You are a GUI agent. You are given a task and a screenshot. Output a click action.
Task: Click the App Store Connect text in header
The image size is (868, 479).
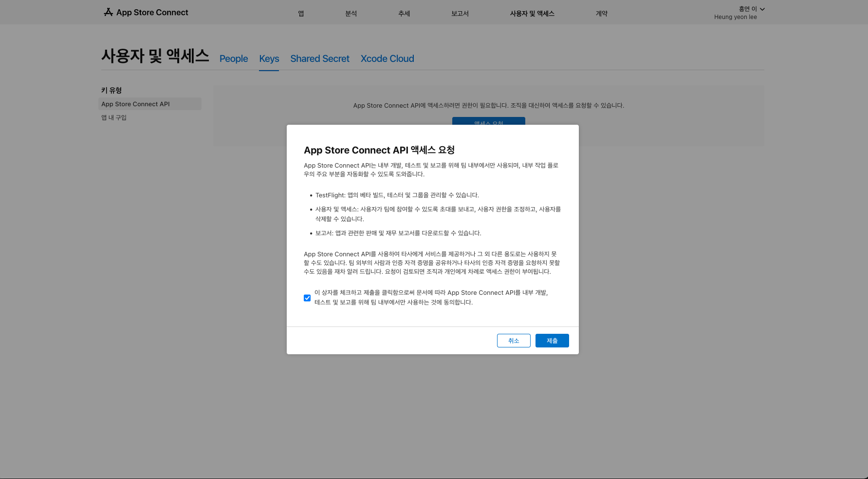coord(152,12)
